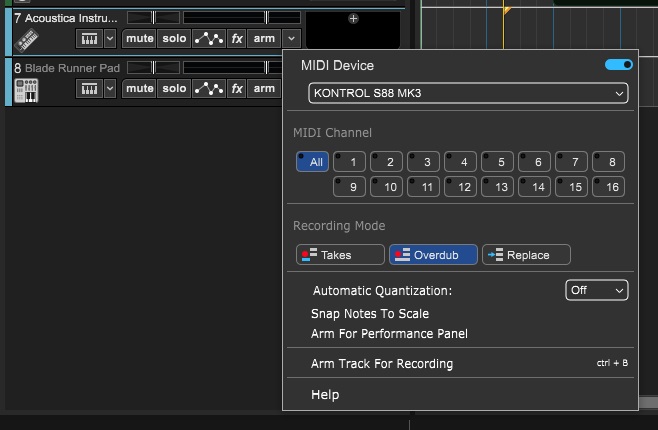Open fx for Acoustica Instrument track
The height and width of the screenshot is (430, 658).
(237, 39)
